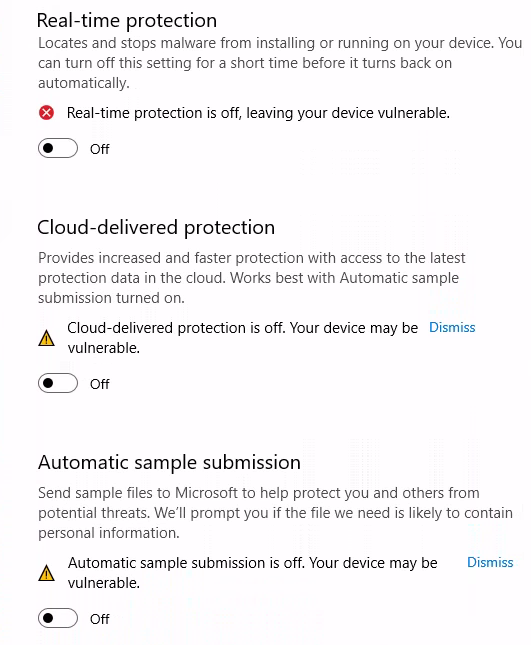Click the yellow warning icon for Cloud-delivered protection
The height and width of the screenshot is (645, 531).
point(46,338)
